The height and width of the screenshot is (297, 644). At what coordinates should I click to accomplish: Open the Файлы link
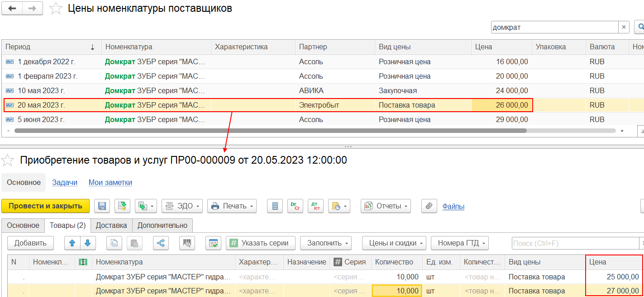tap(453, 207)
